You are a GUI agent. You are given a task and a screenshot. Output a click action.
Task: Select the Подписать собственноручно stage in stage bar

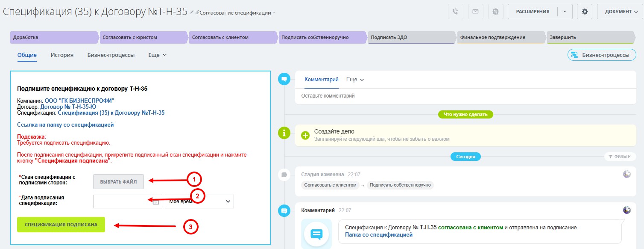click(x=322, y=37)
